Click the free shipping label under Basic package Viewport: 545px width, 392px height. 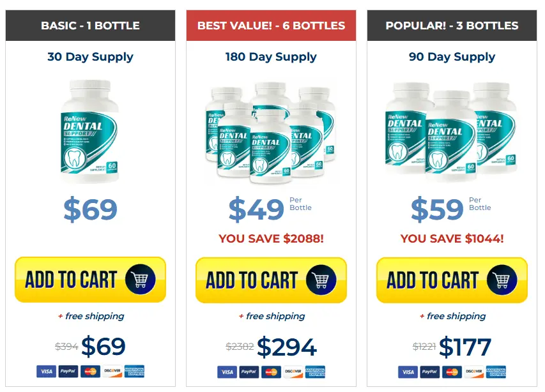90,316
